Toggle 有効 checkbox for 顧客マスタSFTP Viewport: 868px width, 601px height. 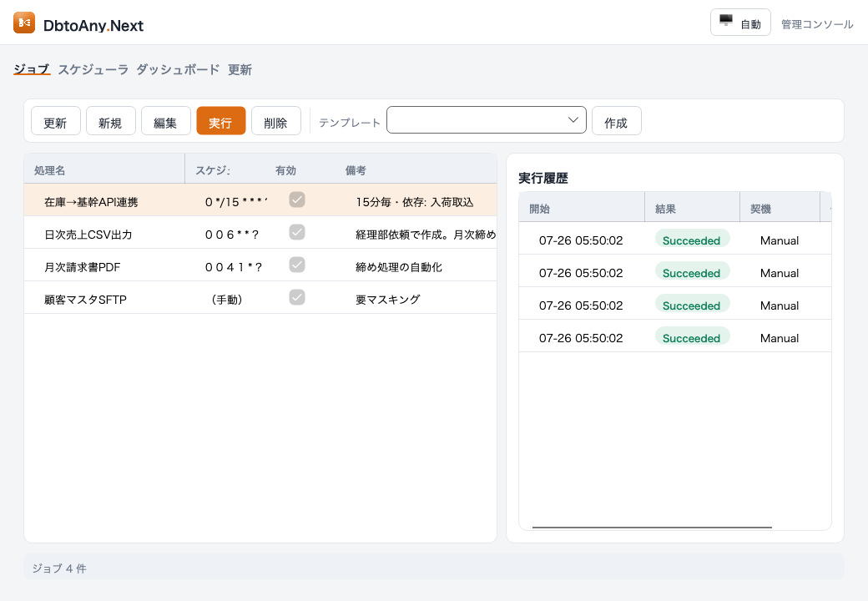pyautogui.click(x=297, y=298)
